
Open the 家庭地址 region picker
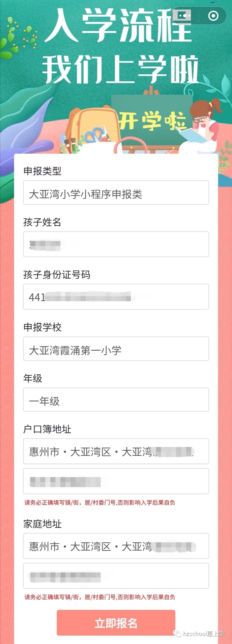[116, 546]
